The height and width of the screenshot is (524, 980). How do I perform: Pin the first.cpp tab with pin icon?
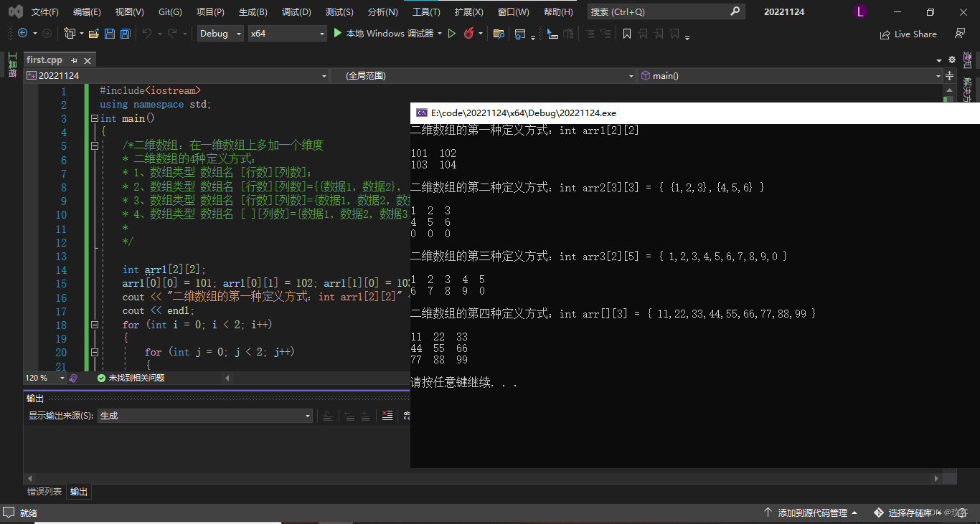(75, 60)
